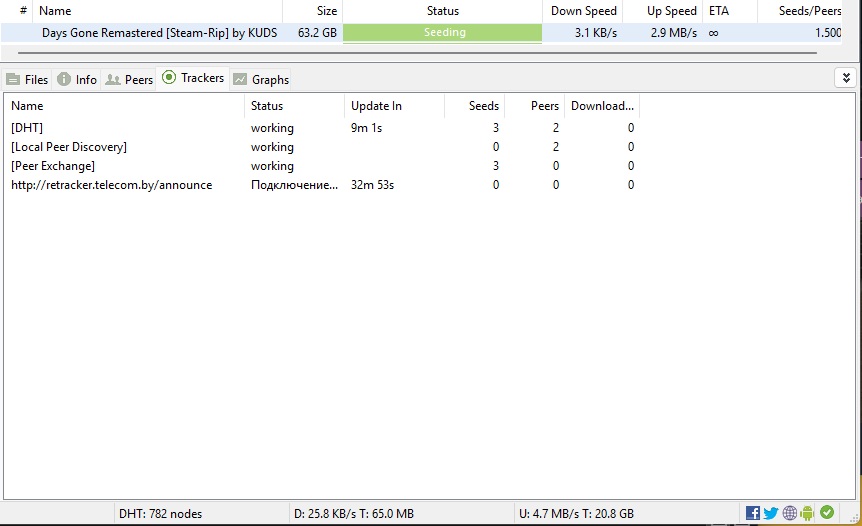Click the 1.500 seeds/peers ratio cell
862x526 pixels.
tap(828, 33)
